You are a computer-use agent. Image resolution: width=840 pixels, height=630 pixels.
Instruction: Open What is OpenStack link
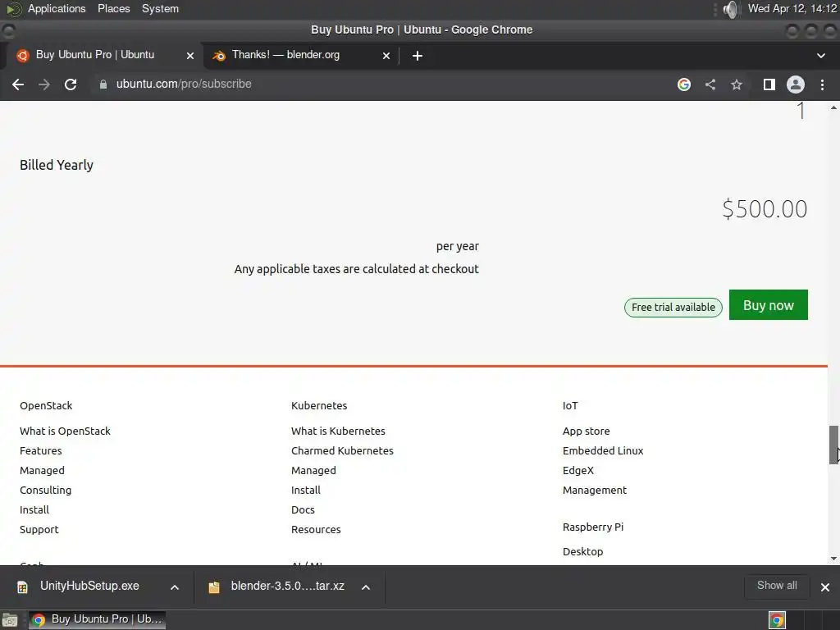[65, 431]
